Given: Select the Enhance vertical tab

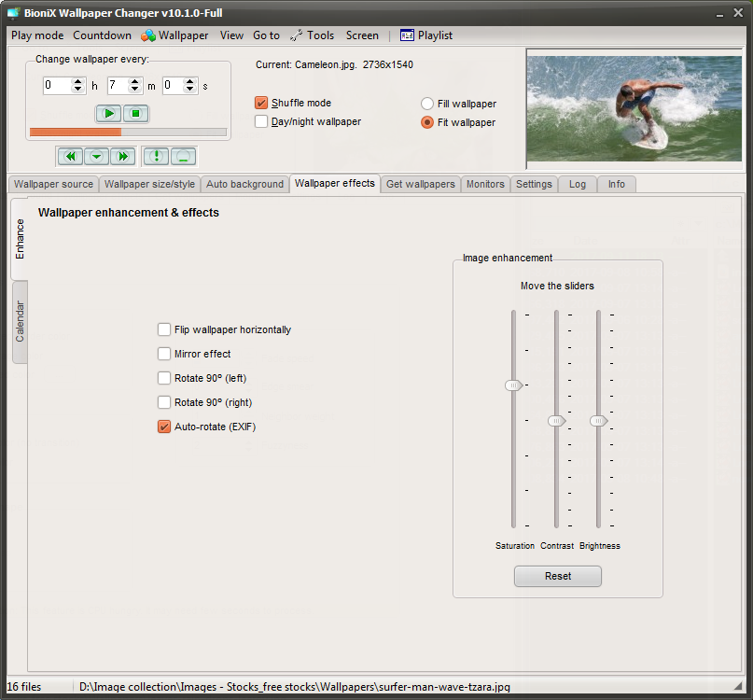Looking at the screenshot, I should point(20,239).
